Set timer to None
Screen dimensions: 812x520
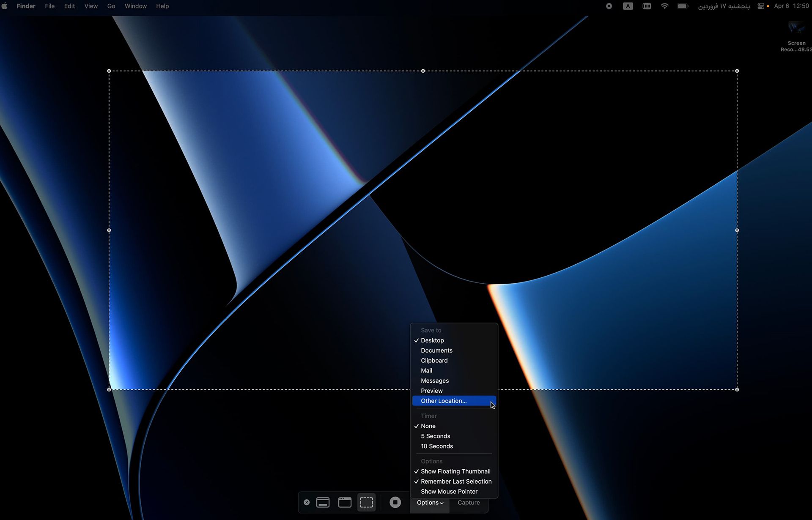click(x=454, y=426)
